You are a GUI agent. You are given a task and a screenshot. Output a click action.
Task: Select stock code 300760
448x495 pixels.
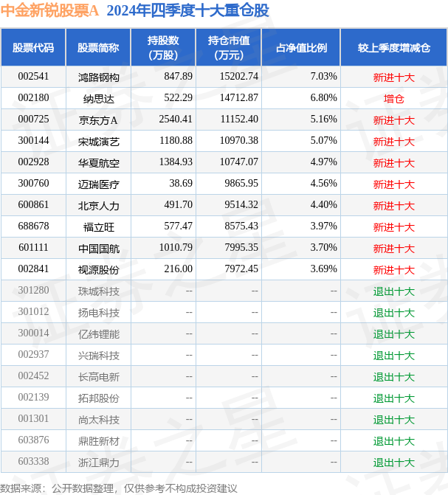click(x=33, y=184)
